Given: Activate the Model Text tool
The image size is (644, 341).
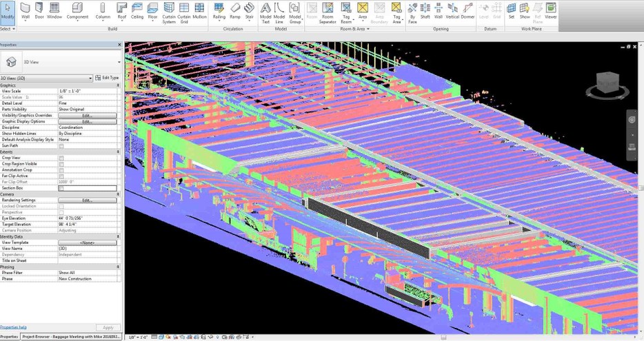Looking at the screenshot, I should [x=265, y=13].
